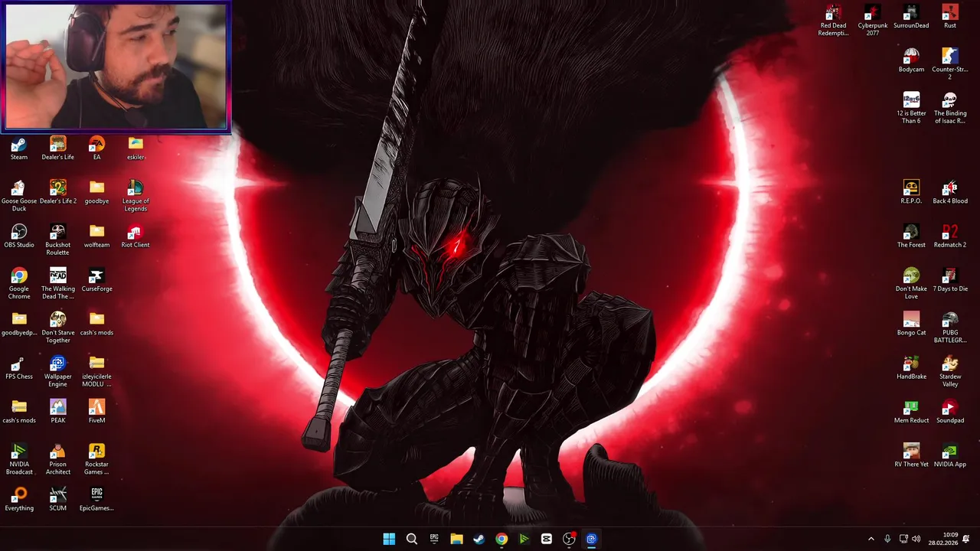Screen dimensions: 980x551
Task: Switch to CapCut in the taskbar
Action: pyautogui.click(x=546, y=539)
